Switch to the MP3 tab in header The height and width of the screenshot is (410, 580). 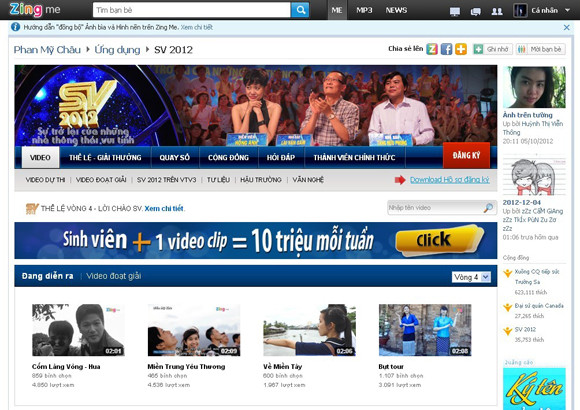pyautogui.click(x=364, y=10)
